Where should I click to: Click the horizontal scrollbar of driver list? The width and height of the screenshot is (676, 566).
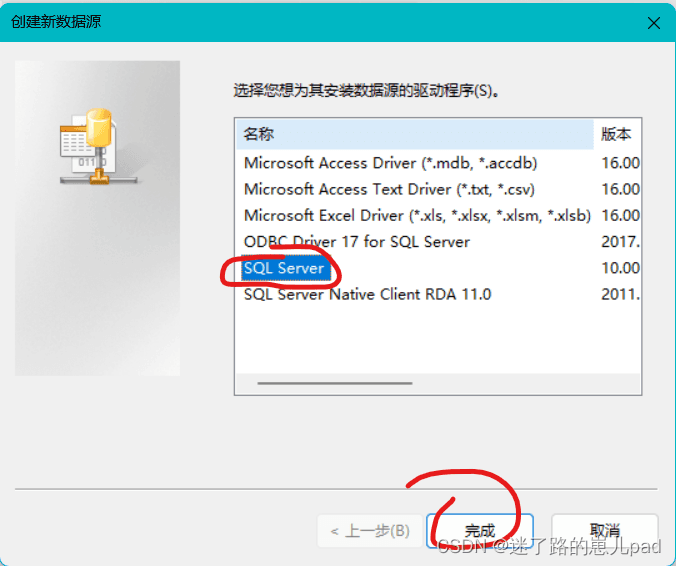click(335, 383)
